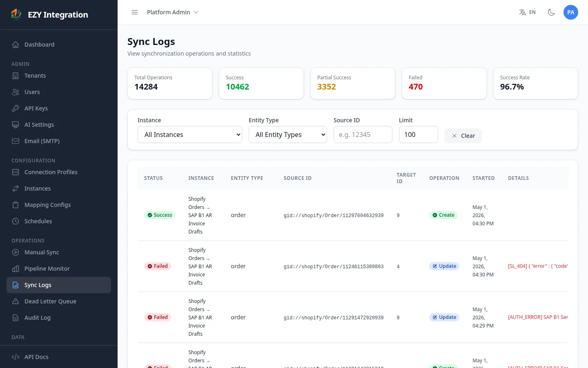588x368 pixels.
Task: Open the Dashboard page
Action: pyautogui.click(x=59, y=45)
